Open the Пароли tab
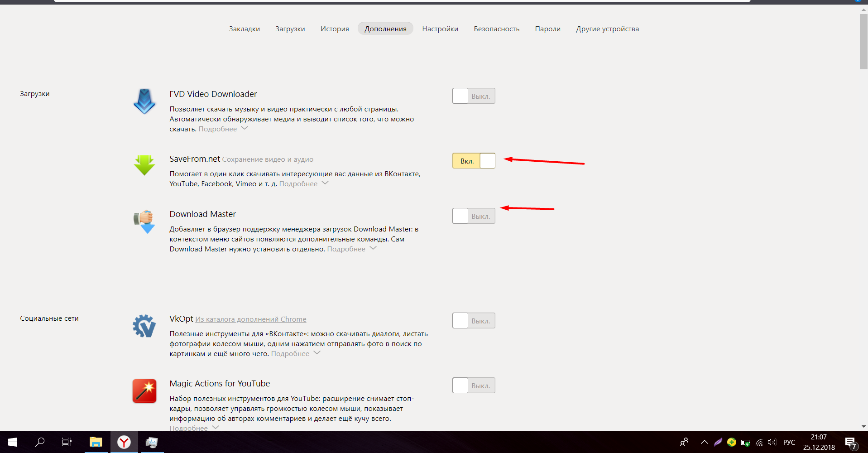This screenshot has width=868, height=453. [x=548, y=29]
